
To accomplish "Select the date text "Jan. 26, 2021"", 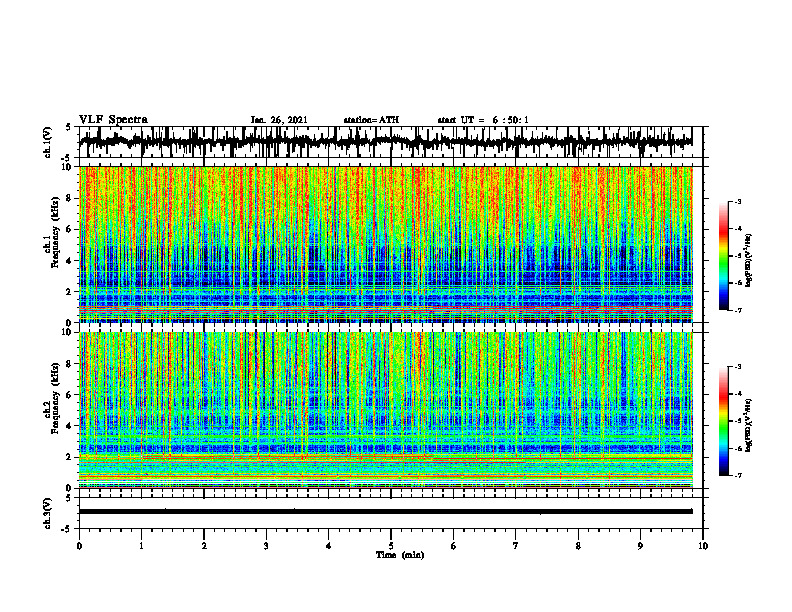I will (x=279, y=120).
